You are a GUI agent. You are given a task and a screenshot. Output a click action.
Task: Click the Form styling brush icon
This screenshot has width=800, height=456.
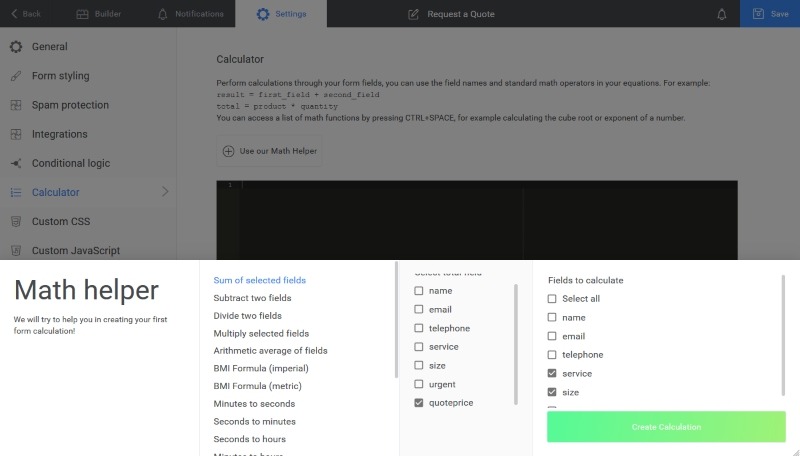16,76
